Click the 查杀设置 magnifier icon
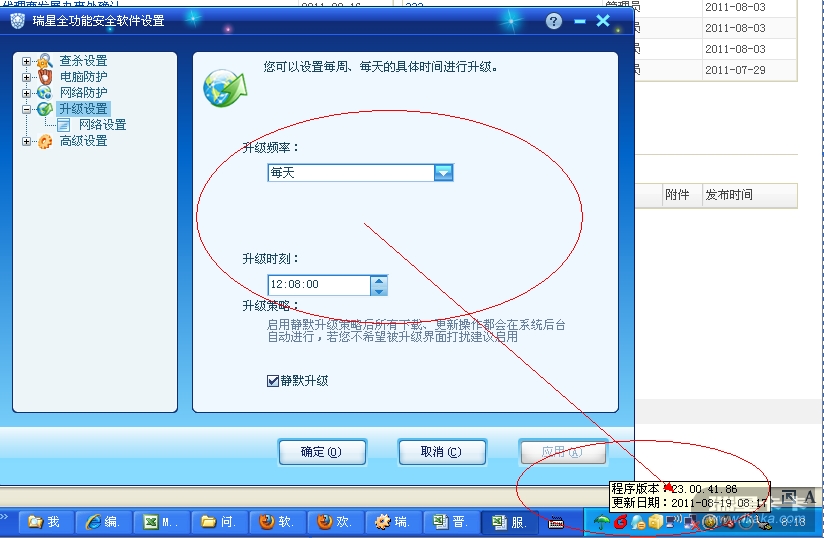Viewport: 824px width, 538px height. (x=45, y=61)
